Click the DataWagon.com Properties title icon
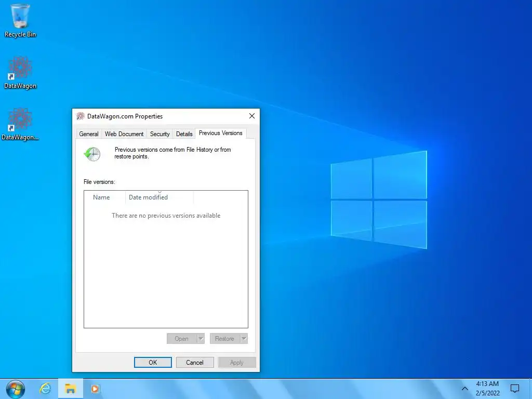Image resolution: width=532 pixels, height=399 pixels. [x=81, y=116]
